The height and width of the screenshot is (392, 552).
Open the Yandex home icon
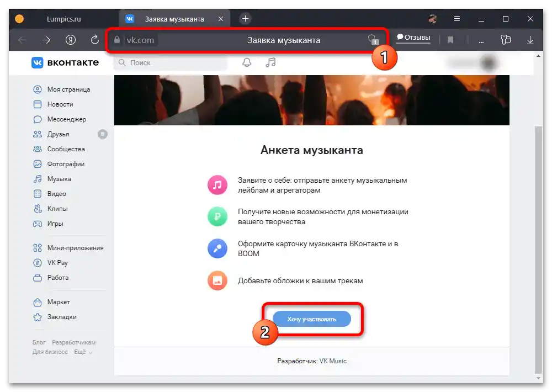pos(71,40)
